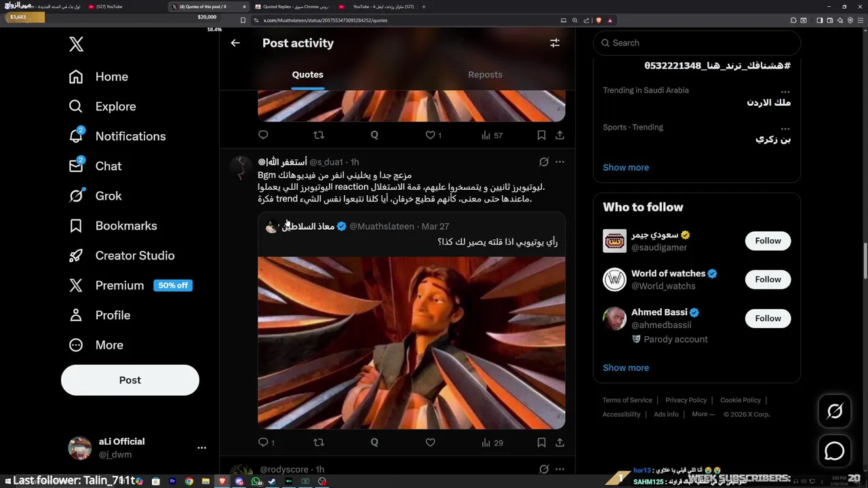The height and width of the screenshot is (488, 868).
Task: Open the floating Grok button
Action: click(x=835, y=411)
